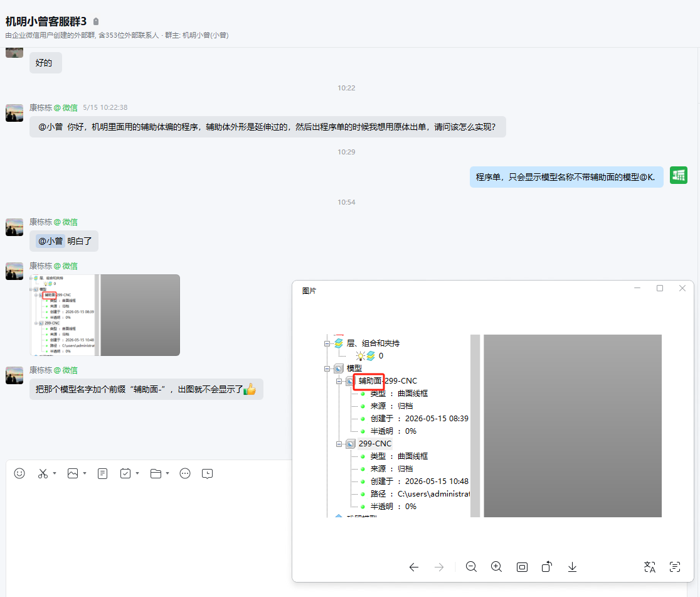
Task: Click the document note icon in toolbar
Action: [103, 473]
